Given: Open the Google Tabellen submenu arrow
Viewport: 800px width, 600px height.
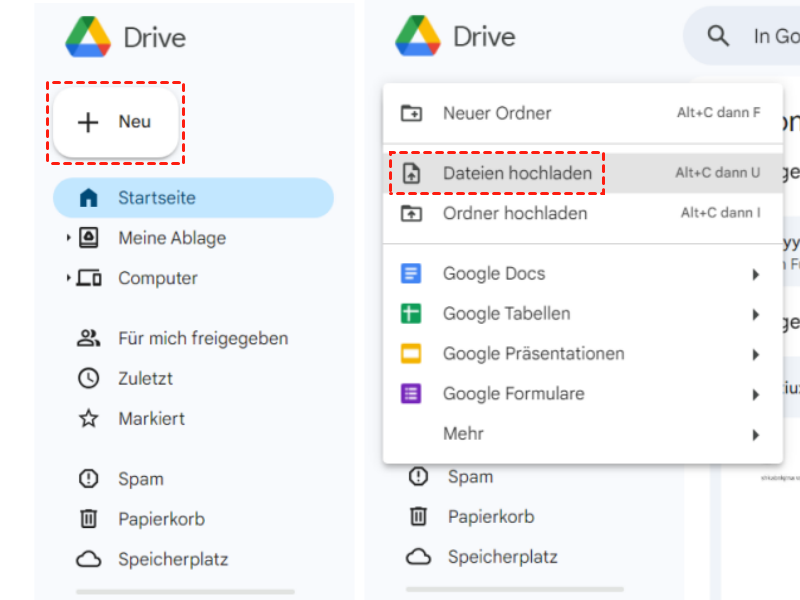Looking at the screenshot, I should click(756, 314).
